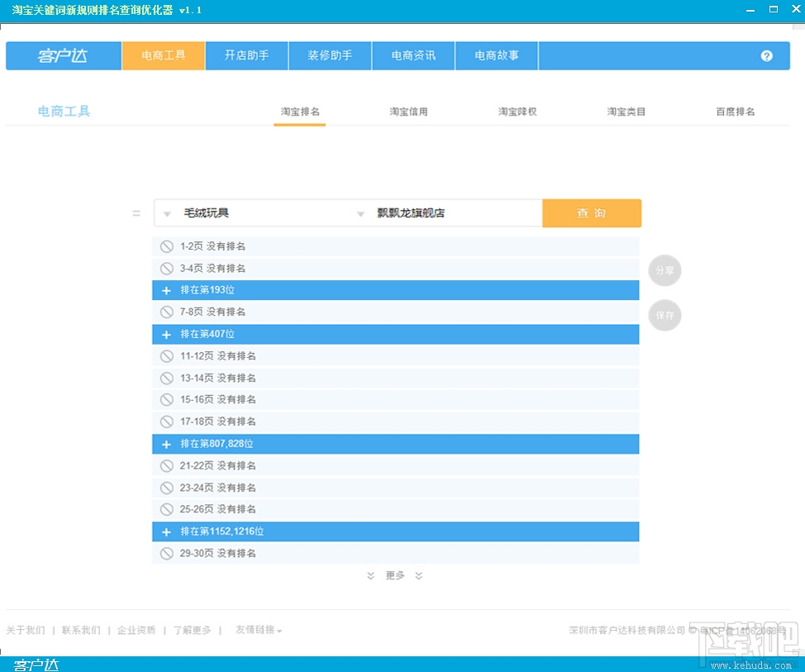This screenshot has height=672, width=805.
Task: Click no-rank icon on 15-16页 row
Action: [166, 399]
